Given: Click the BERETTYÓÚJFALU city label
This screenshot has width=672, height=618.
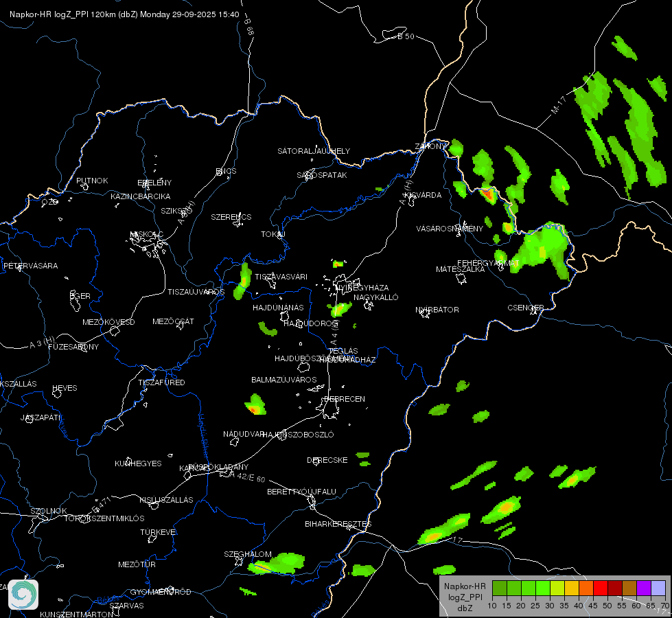Looking at the screenshot, I should 302,492.
